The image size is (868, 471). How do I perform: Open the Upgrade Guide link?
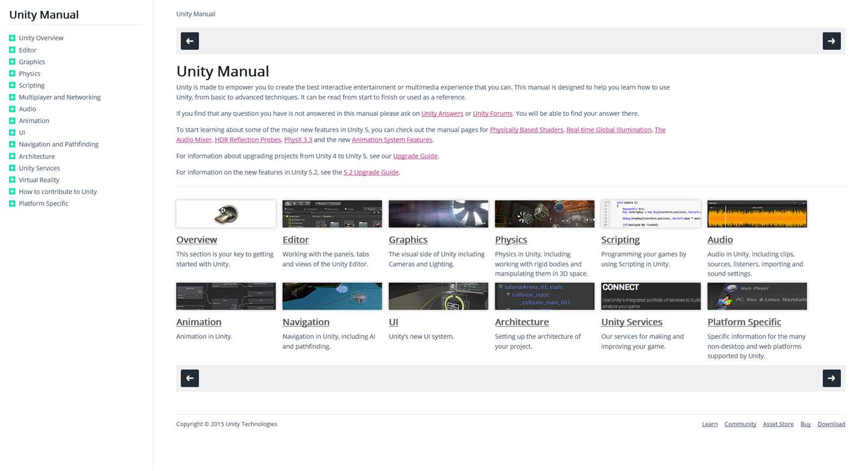pyautogui.click(x=415, y=156)
